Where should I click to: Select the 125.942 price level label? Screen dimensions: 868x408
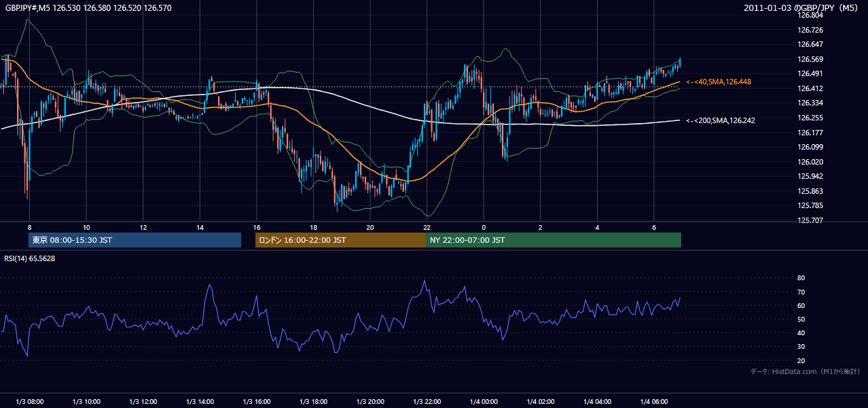810,176
